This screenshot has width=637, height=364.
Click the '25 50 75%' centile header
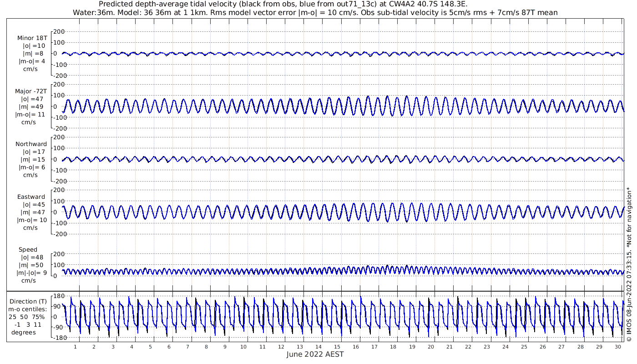click(x=26, y=317)
